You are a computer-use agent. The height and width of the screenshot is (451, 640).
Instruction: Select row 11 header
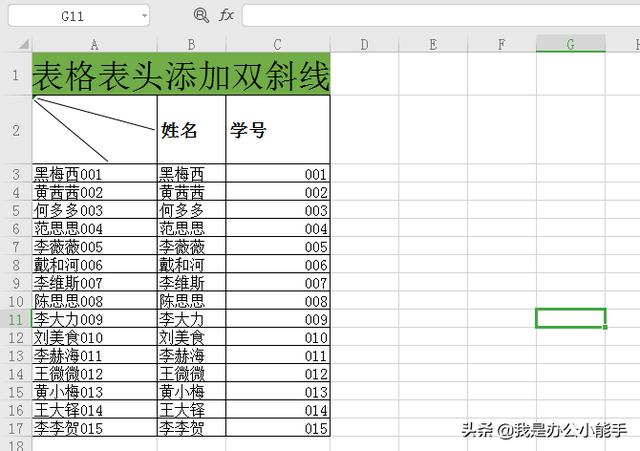[16, 319]
